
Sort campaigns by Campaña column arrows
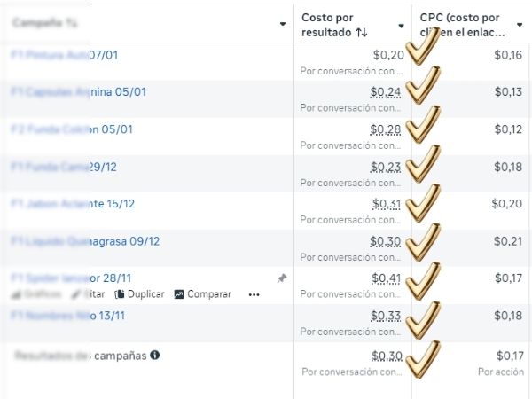(x=71, y=23)
